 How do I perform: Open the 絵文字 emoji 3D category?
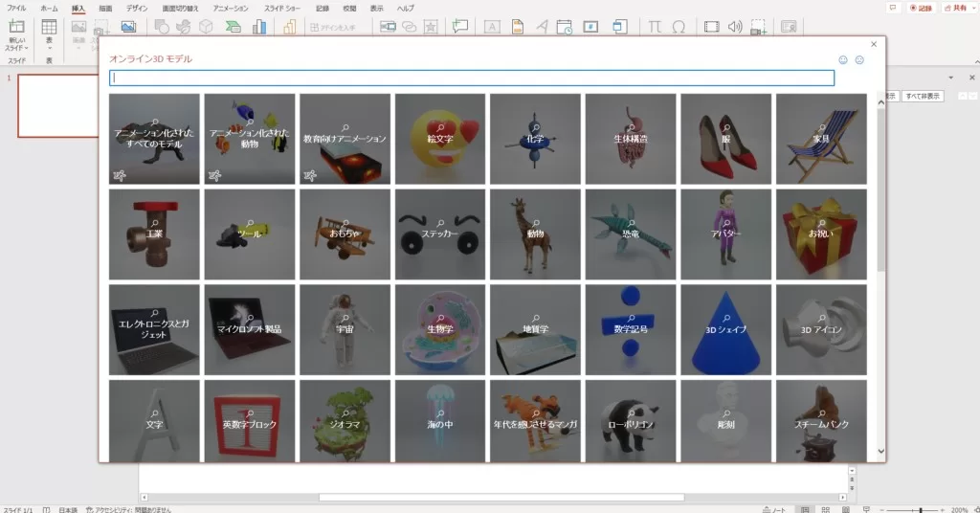tap(440, 139)
